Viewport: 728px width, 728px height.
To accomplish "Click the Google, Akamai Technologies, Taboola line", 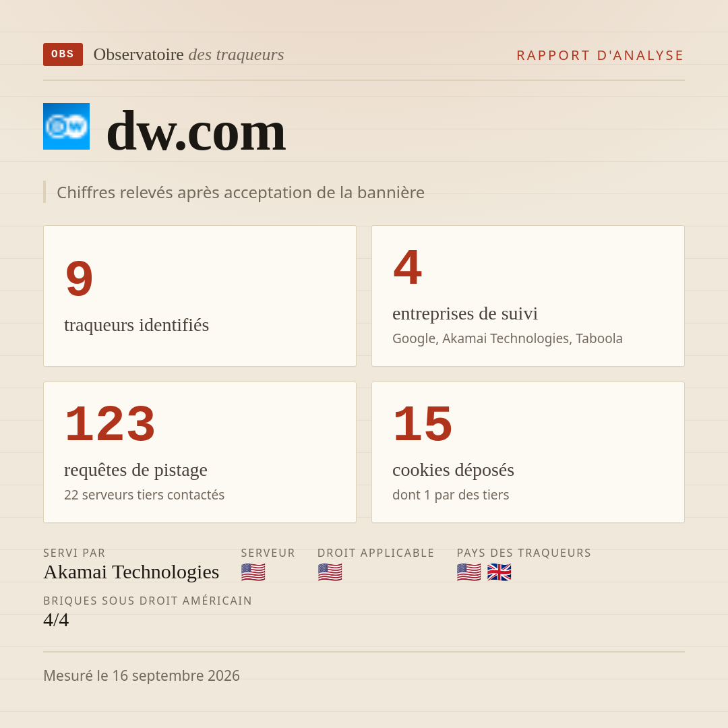I will tap(508, 338).
